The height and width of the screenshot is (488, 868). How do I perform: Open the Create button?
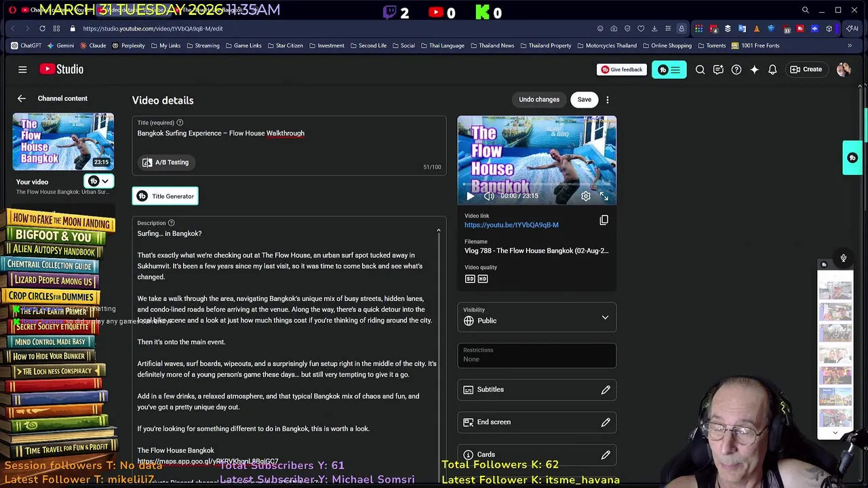[806, 69]
